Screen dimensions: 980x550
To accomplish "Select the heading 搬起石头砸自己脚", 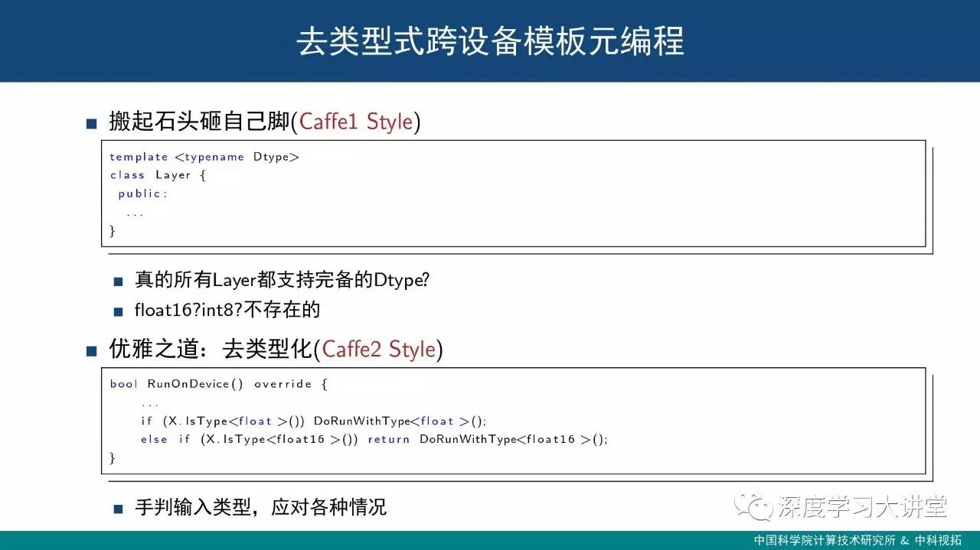I will [x=199, y=121].
